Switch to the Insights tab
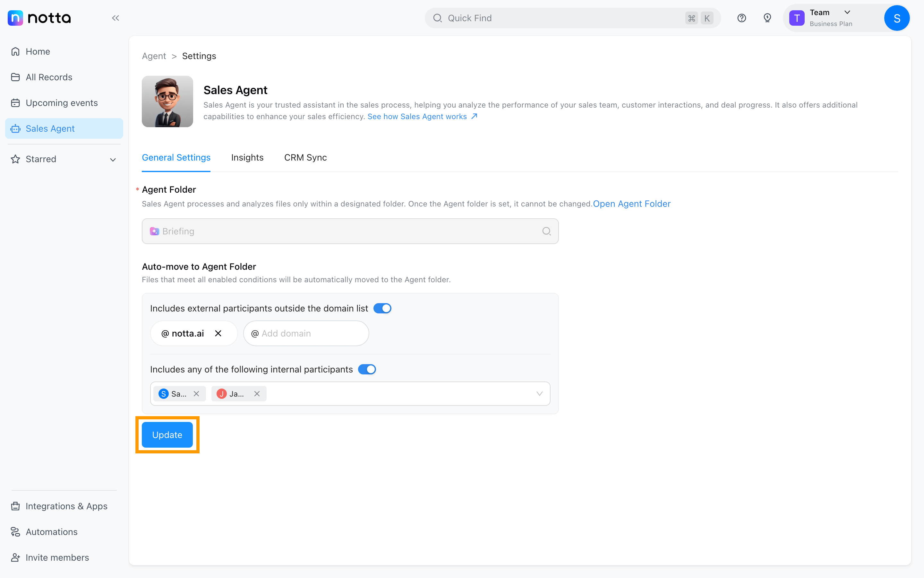 (247, 157)
